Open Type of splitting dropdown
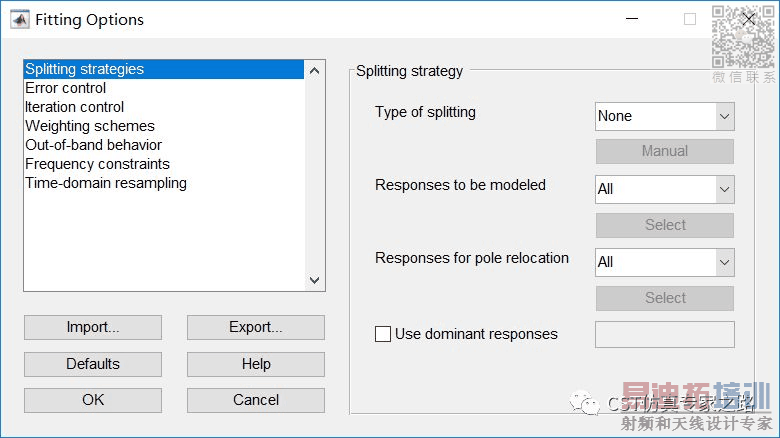Viewport: 780px width, 438px height. pyautogui.click(x=664, y=116)
